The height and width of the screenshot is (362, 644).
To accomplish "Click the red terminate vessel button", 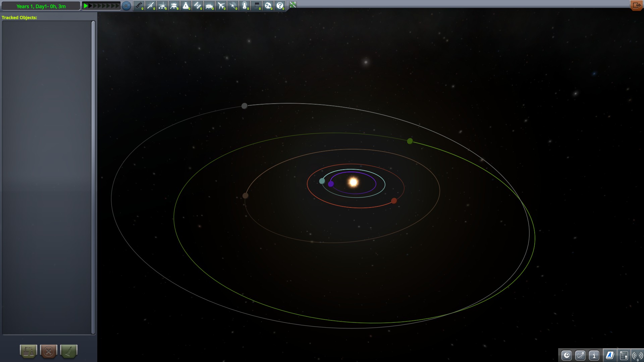I will point(49,351).
